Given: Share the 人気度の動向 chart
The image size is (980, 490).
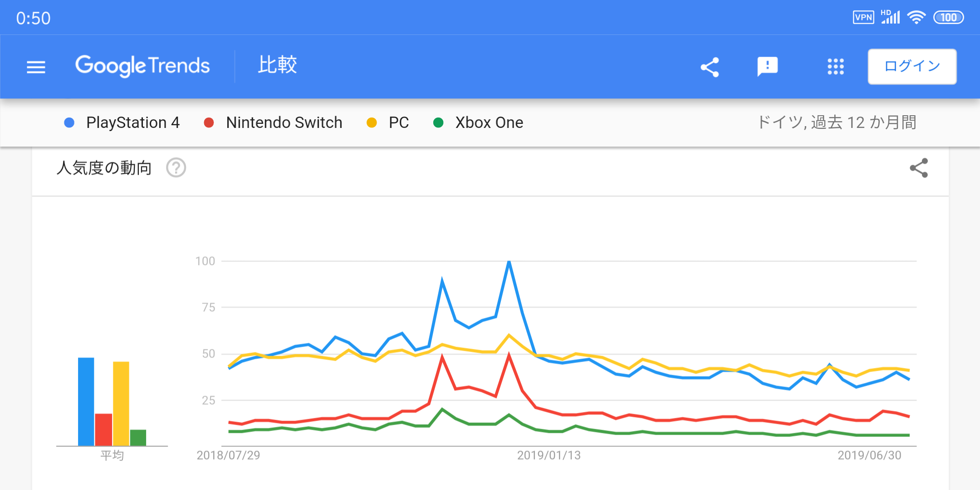Looking at the screenshot, I should tap(919, 168).
